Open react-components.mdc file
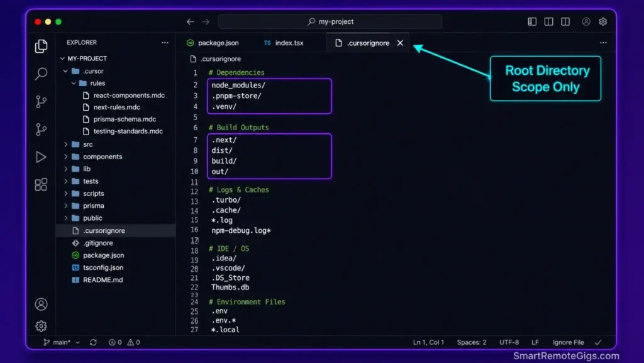644x363 pixels. click(128, 95)
